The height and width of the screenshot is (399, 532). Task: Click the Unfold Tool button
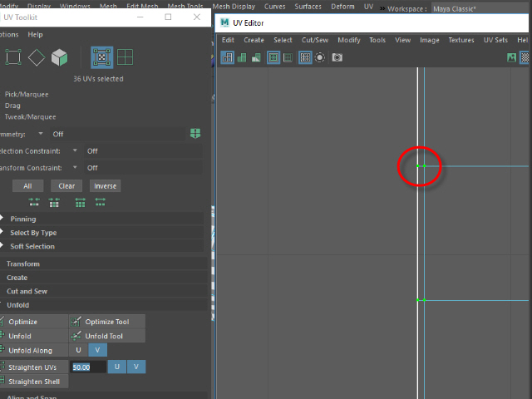[106, 336]
